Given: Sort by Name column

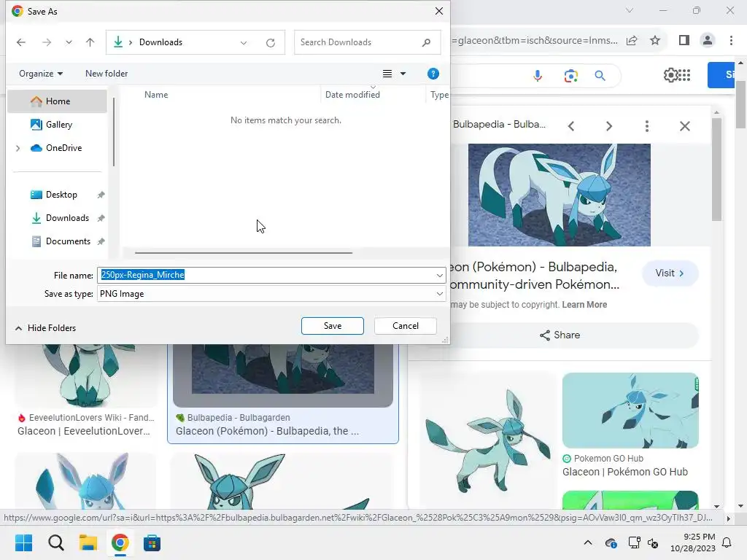Looking at the screenshot, I should click(156, 95).
